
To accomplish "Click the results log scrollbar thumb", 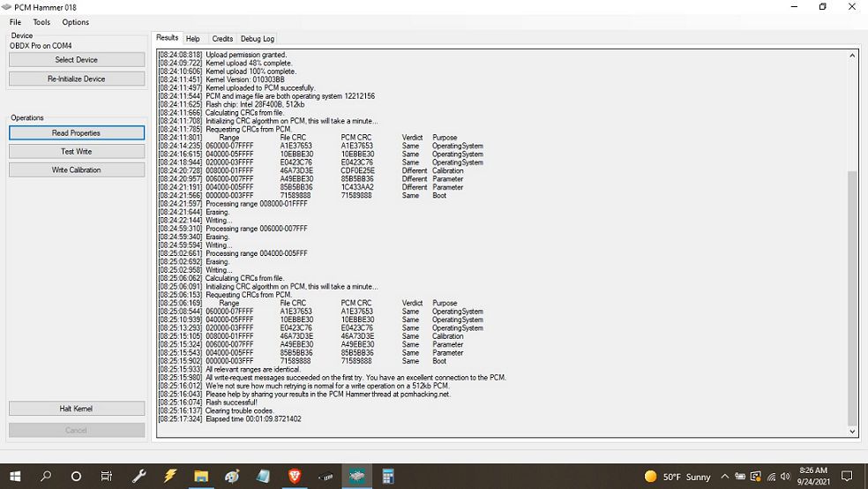I will pyautogui.click(x=852, y=298).
